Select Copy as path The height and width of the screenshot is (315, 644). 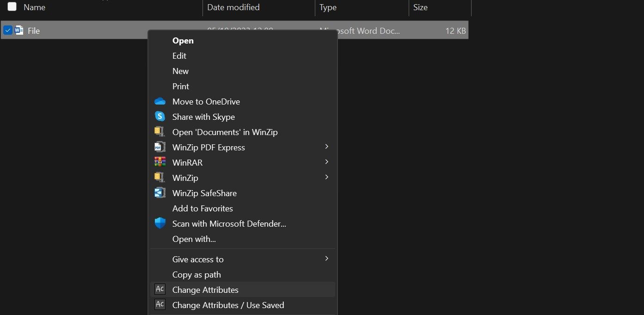coord(196,274)
